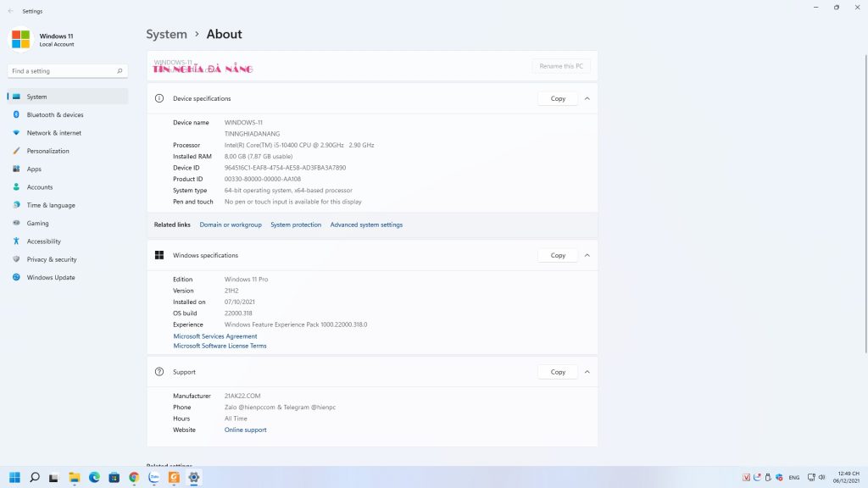
Task: Click the Find a setting search box
Action: (x=68, y=71)
